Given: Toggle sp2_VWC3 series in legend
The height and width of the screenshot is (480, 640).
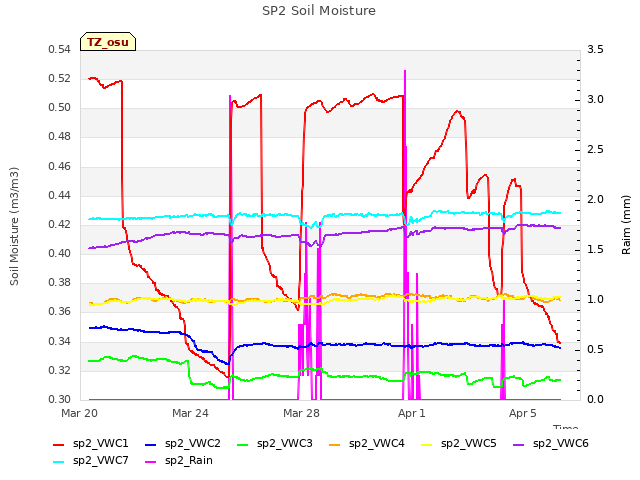Looking at the screenshot, I should coord(274,444).
